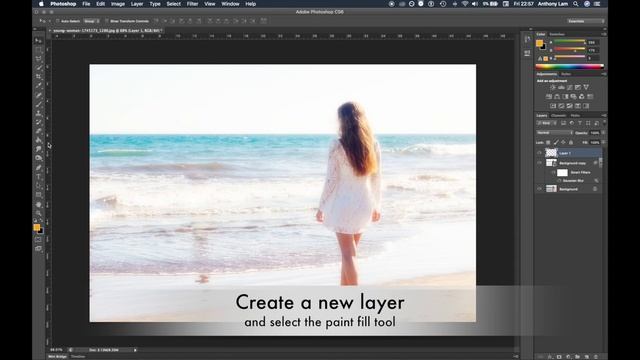Screen dimensions: 640x360
Task: Switch to the Channels tab
Action: (x=558, y=116)
